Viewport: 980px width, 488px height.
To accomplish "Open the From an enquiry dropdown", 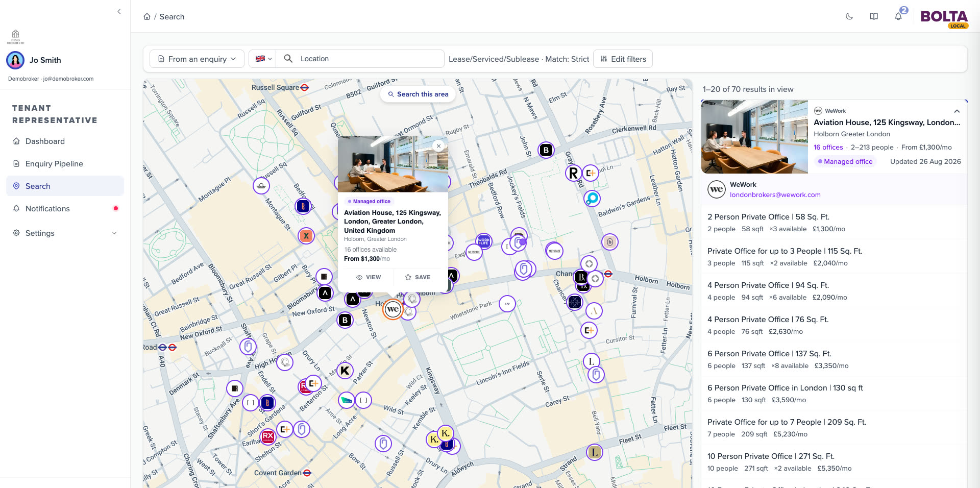I will [x=197, y=59].
